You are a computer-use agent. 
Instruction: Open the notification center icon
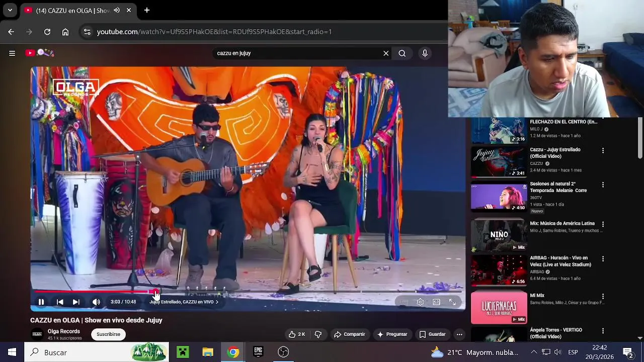(627, 352)
